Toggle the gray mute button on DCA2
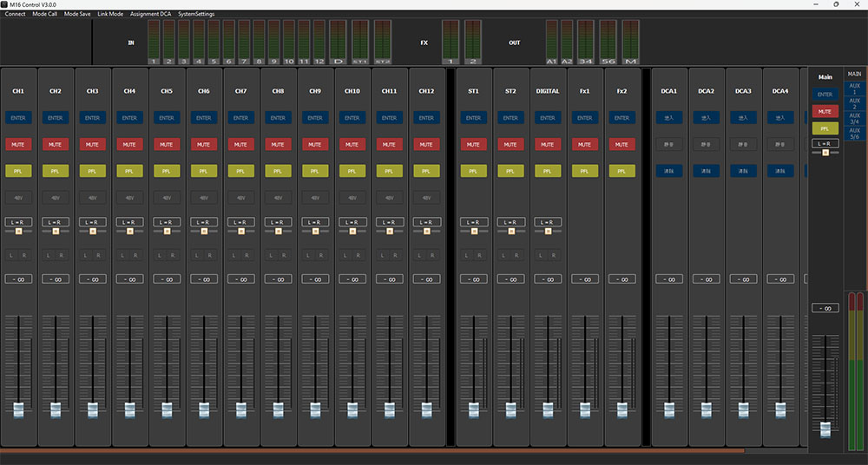Viewport: 868px width, 465px height. (706, 145)
